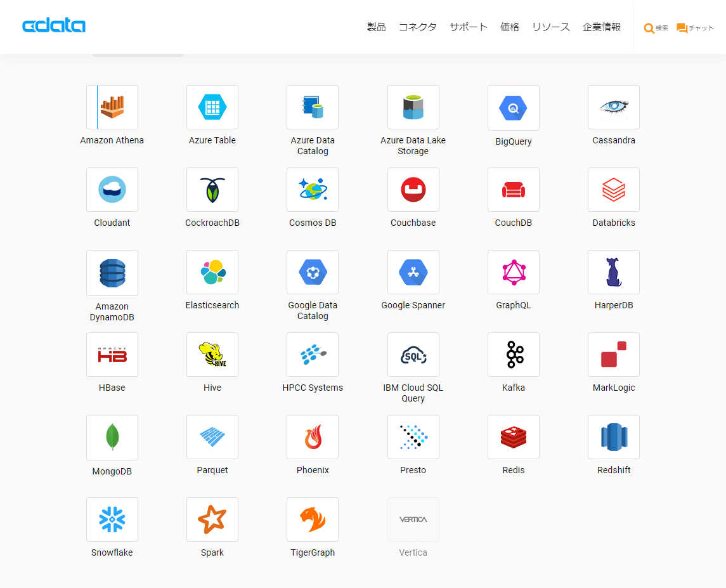Select the IBM Cloud SQL Query icon
The height and width of the screenshot is (588, 726).
pos(413,355)
